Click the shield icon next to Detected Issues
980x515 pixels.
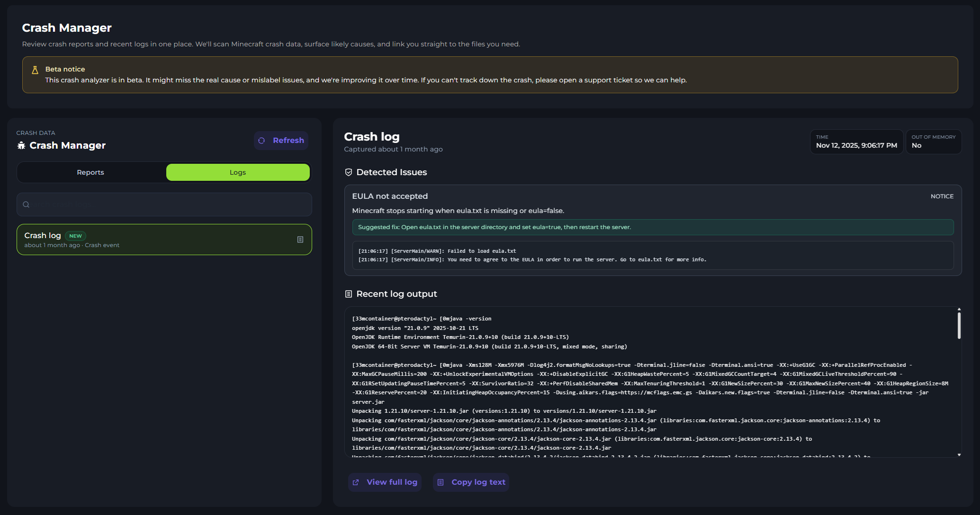point(349,172)
